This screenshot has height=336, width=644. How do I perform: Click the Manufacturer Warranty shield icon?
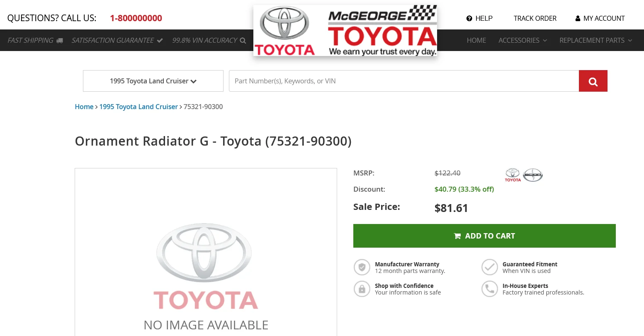[x=362, y=267]
